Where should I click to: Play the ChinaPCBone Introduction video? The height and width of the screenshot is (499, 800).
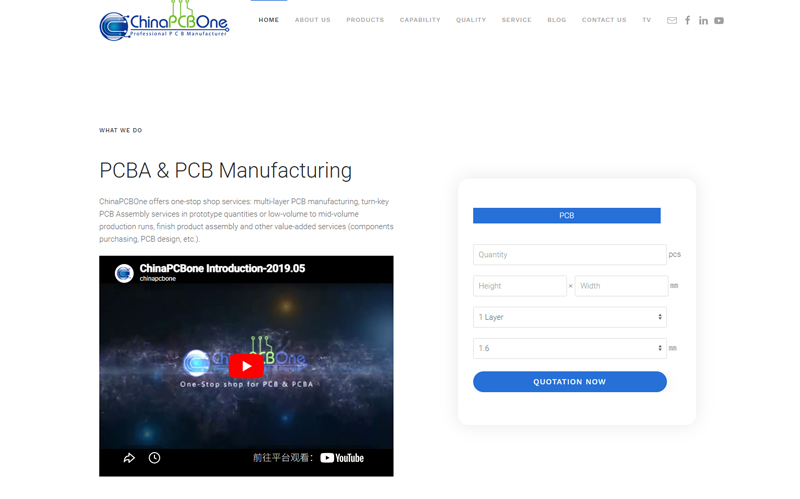(246, 366)
